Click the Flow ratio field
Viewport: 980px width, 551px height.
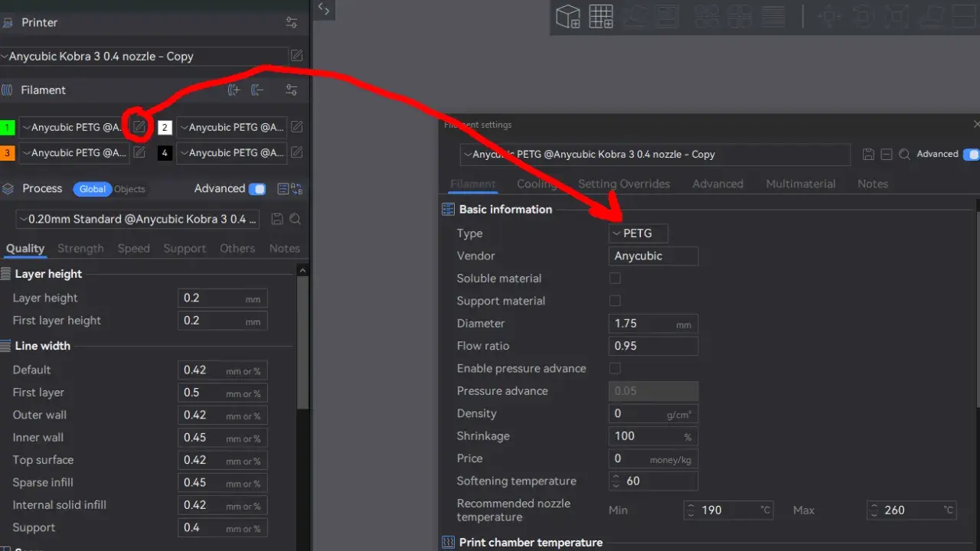654,346
